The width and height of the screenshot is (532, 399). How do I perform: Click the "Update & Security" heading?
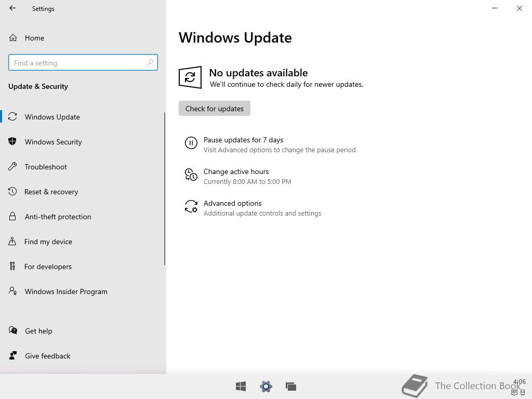point(38,86)
